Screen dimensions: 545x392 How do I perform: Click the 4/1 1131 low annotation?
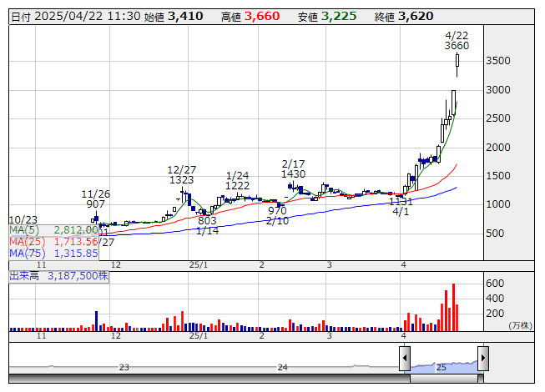401,207
